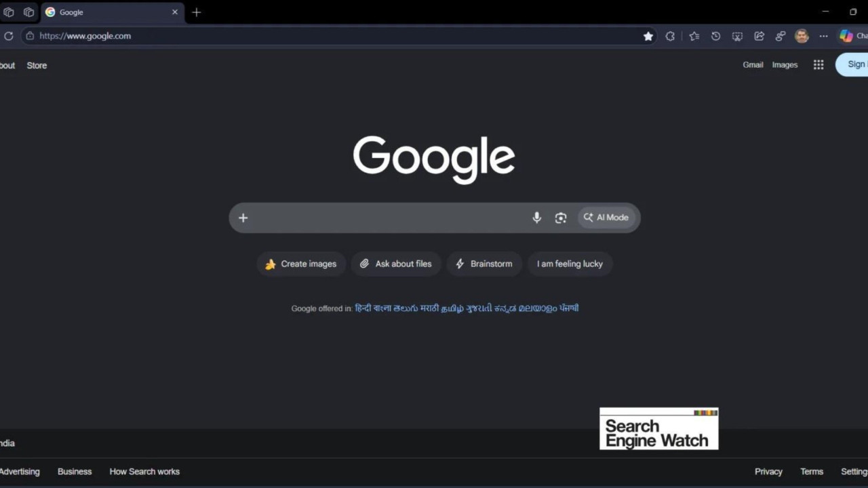The width and height of the screenshot is (868, 488).
Task: Click the chat bubbles toolbar icon
Action: pos(781,37)
